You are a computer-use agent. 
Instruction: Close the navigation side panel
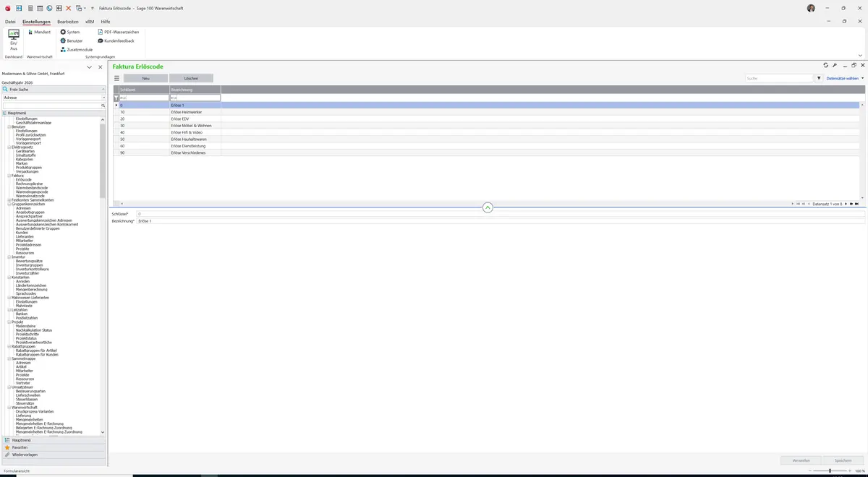pos(101,67)
